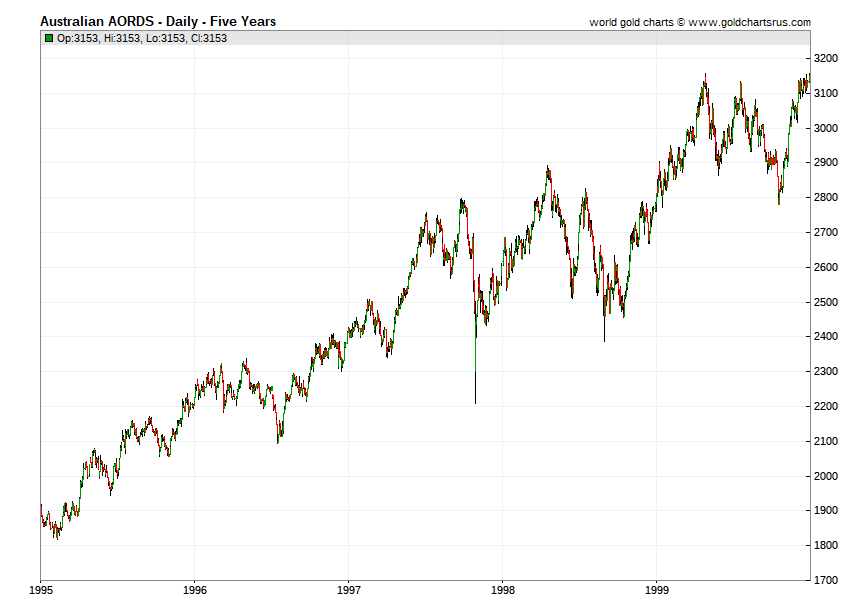Click the 2700 y-axis label
The width and height of the screenshot is (850, 616).
pos(826,232)
